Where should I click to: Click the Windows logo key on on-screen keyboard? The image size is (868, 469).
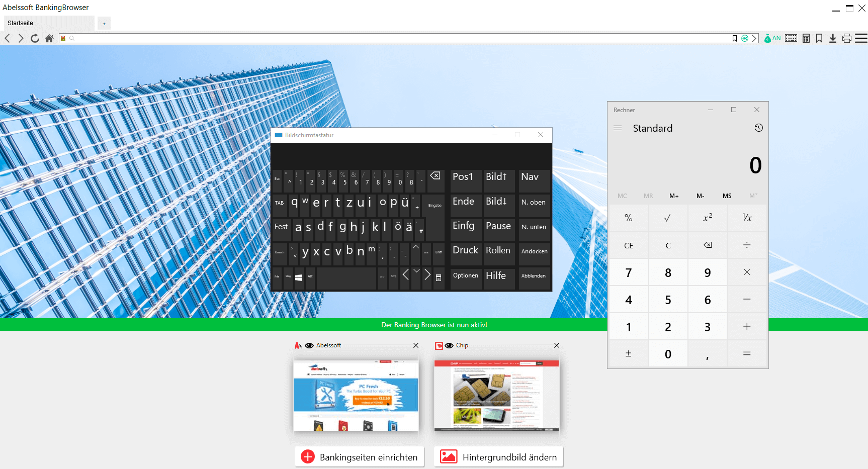299,278
